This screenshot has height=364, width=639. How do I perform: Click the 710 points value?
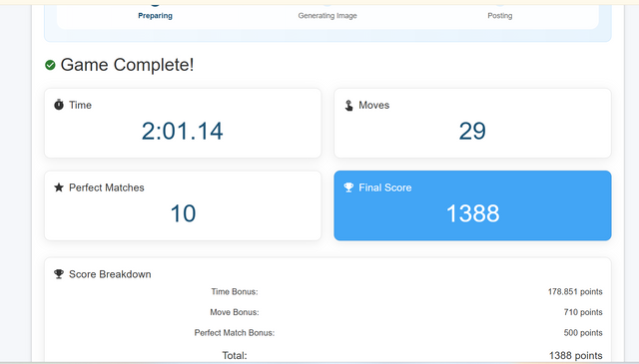(583, 312)
